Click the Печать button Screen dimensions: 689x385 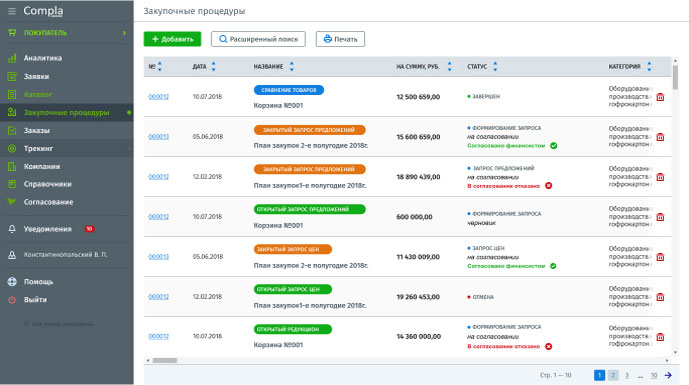pyautogui.click(x=340, y=39)
